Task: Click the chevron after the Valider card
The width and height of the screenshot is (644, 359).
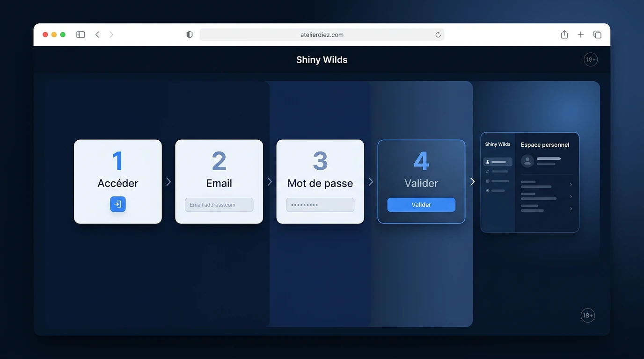Action: pyautogui.click(x=472, y=181)
